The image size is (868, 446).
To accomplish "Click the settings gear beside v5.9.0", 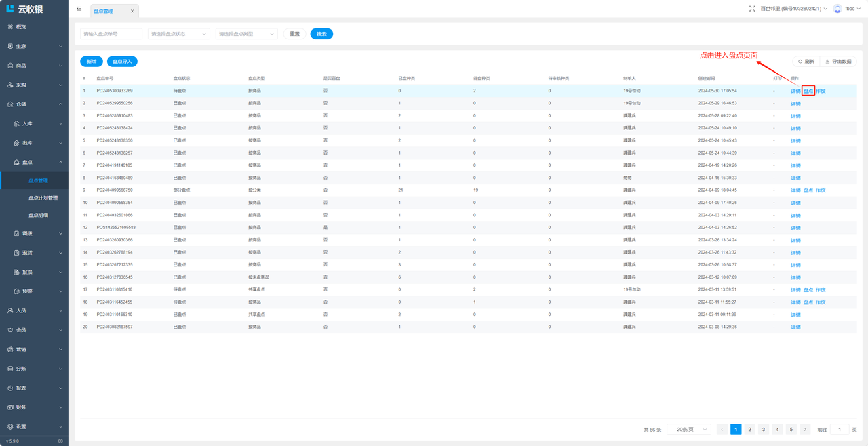I will pos(60,441).
